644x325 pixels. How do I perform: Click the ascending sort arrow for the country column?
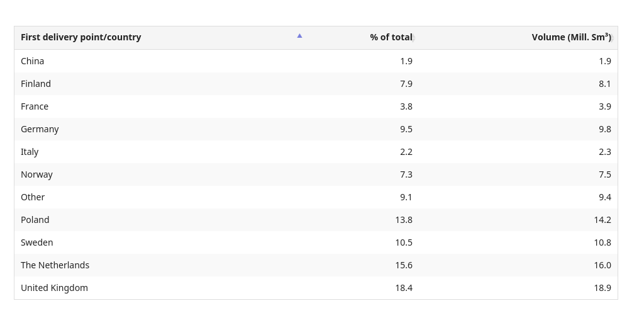[x=299, y=36]
